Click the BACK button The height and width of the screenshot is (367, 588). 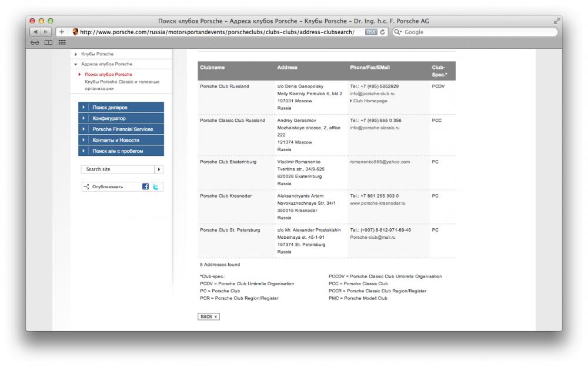point(209,317)
